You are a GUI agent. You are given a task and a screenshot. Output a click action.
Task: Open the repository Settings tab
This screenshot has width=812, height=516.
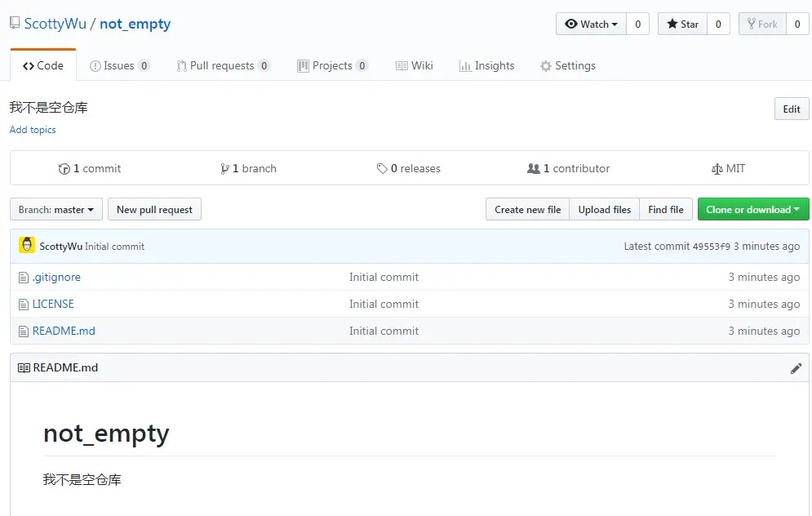(x=568, y=66)
